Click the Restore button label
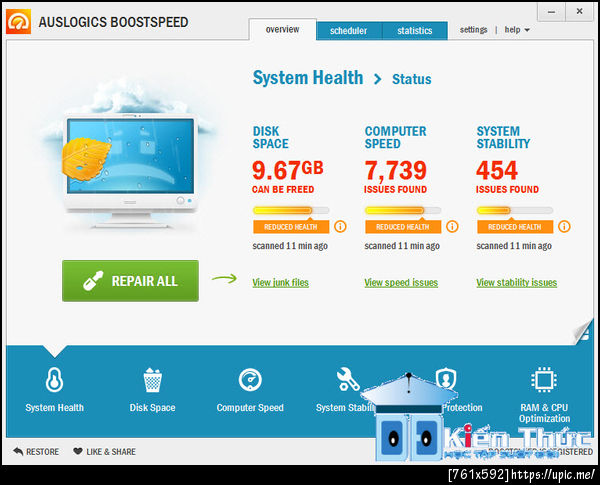 42,452
